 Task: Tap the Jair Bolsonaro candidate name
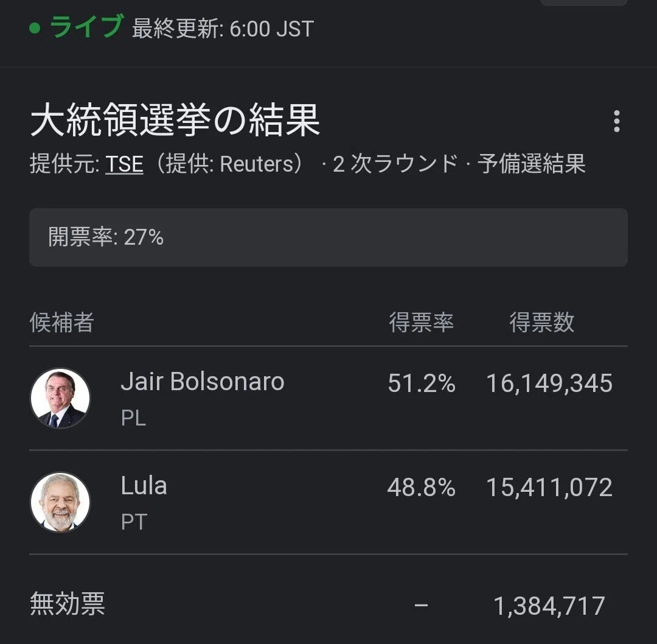coord(203,382)
